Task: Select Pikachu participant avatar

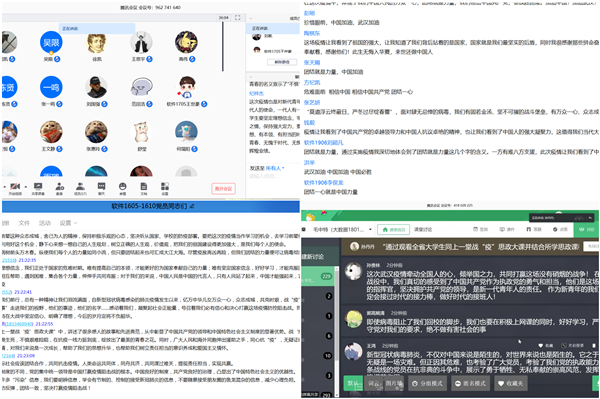Action: (x=186, y=42)
